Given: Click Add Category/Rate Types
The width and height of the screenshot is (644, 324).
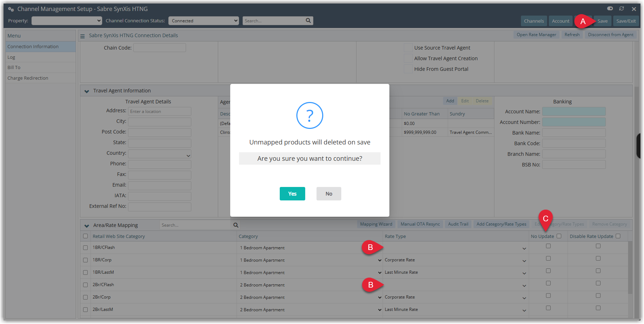Looking at the screenshot, I should [x=501, y=224].
